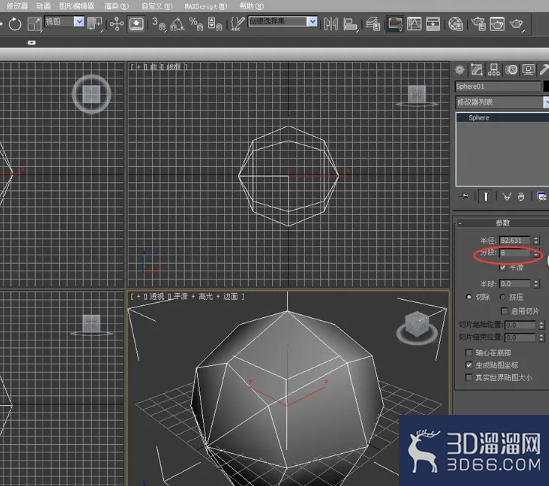The width and height of the screenshot is (549, 486).
Task: Open the Rendered Frame Window icon
Action: point(497,24)
